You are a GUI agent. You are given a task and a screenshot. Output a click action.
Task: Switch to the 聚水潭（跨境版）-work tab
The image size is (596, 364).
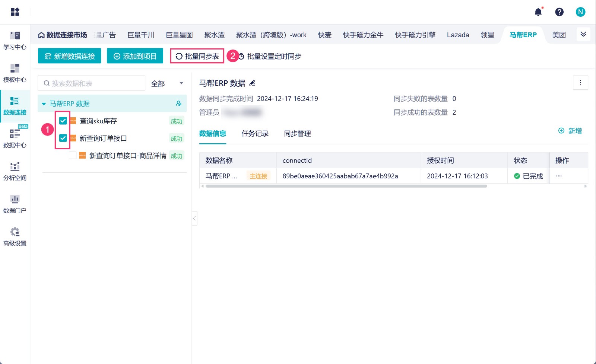[x=271, y=35]
